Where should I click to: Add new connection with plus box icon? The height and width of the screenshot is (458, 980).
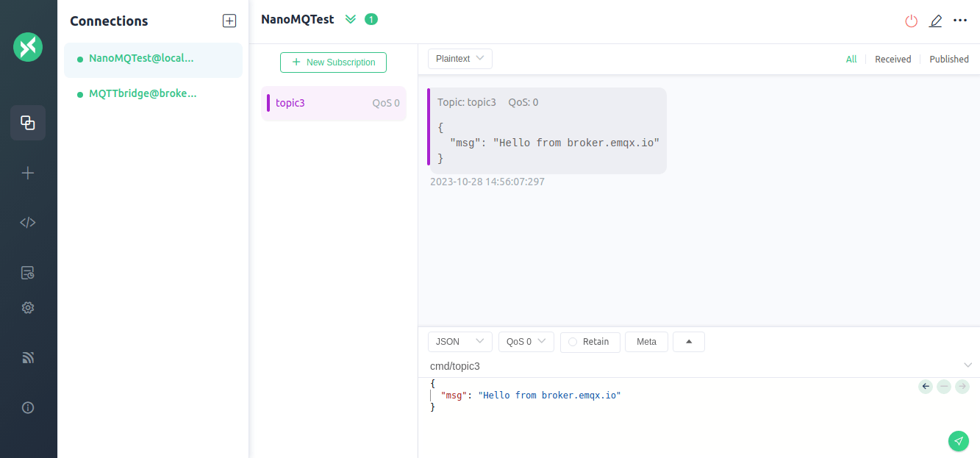[x=229, y=21]
